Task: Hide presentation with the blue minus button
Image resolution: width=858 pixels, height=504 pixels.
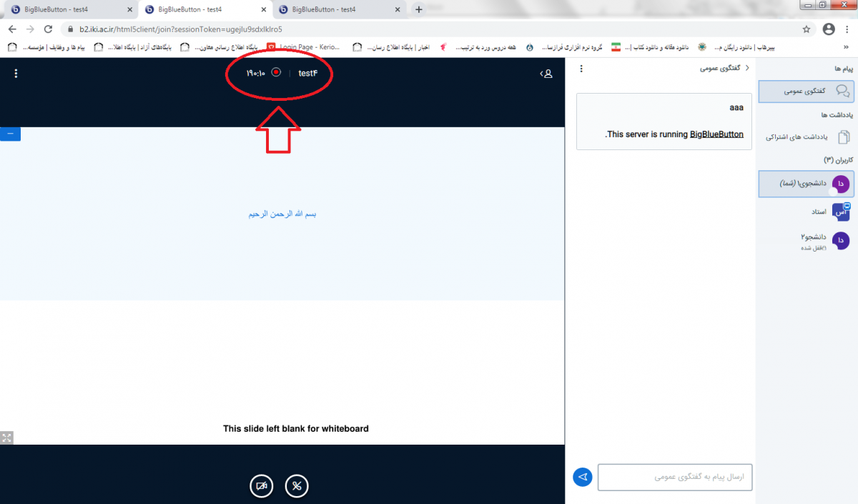Action: click(11, 134)
